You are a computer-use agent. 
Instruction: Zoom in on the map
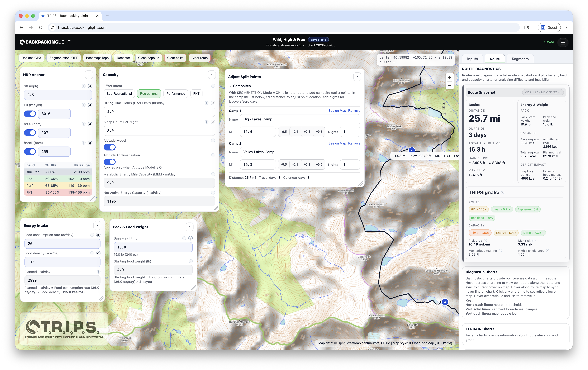[450, 77]
